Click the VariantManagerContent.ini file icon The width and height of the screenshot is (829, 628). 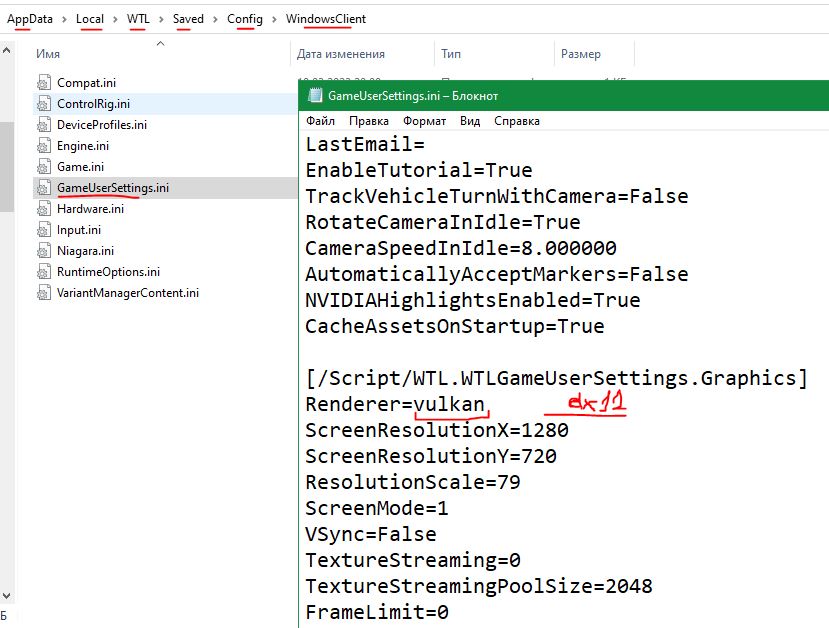click(x=44, y=293)
